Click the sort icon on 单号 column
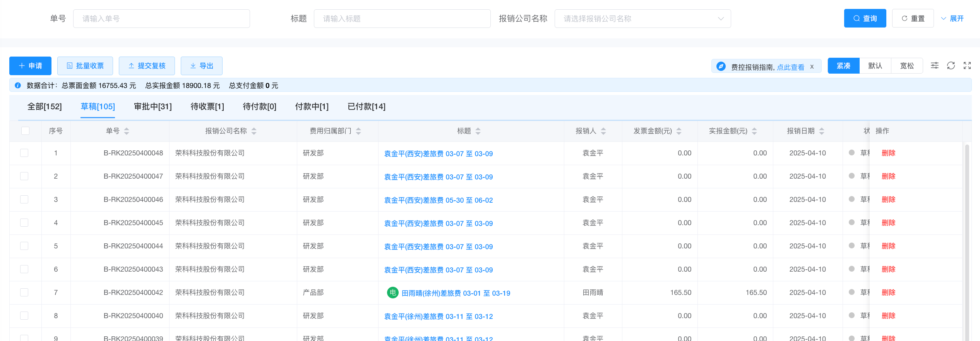Image resolution: width=980 pixels, height=341 pixels. tap(127, 131)
